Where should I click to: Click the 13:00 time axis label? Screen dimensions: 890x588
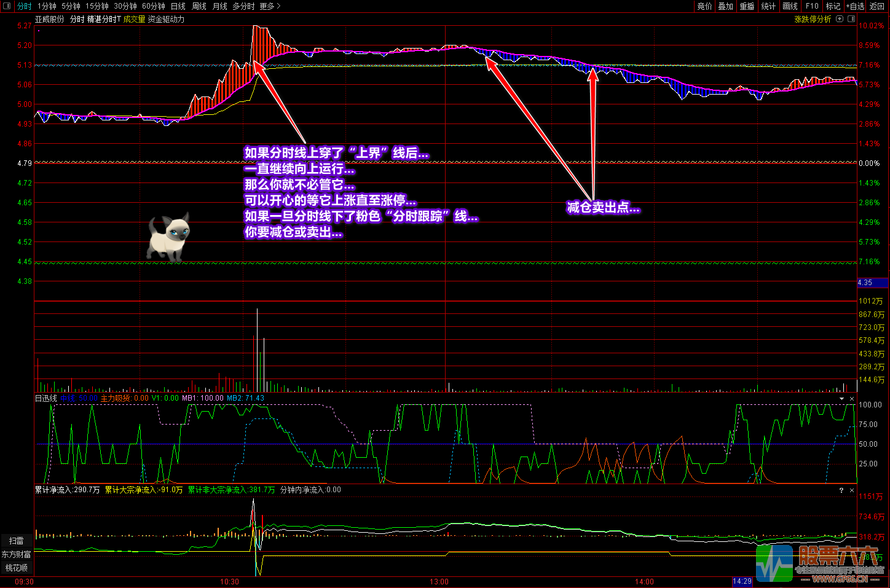(x=439, y=581)
